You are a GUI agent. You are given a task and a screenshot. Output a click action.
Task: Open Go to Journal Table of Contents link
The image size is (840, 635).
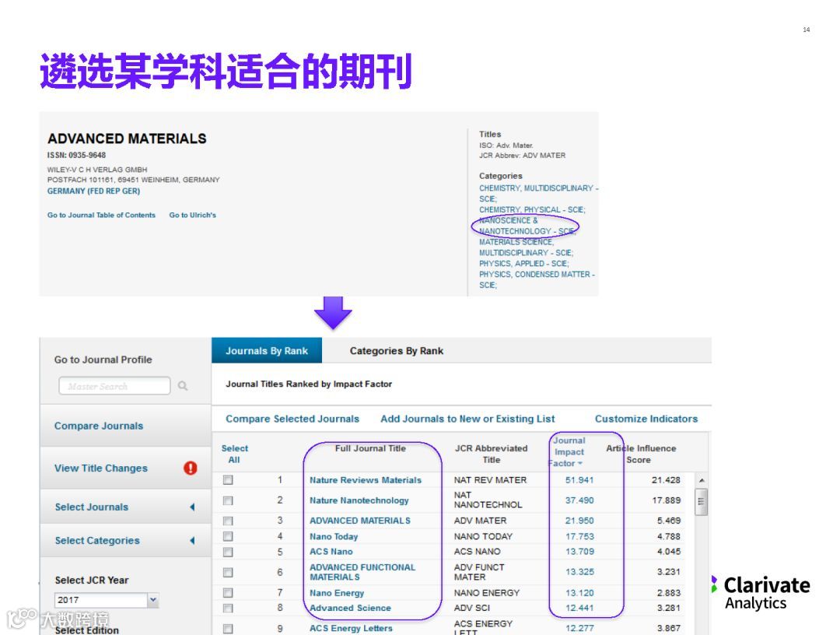(101, 215)
